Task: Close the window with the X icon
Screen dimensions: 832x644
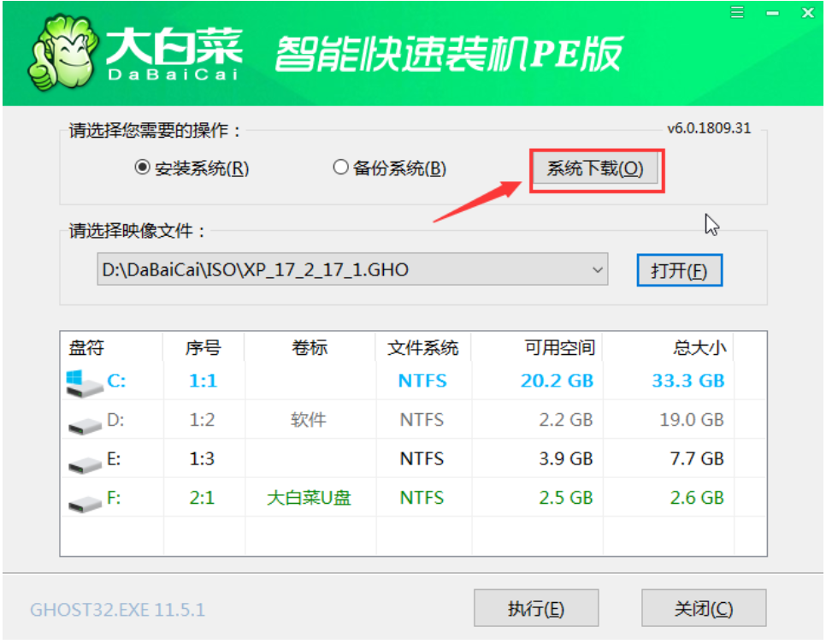Action: click(x=807, y=12)
